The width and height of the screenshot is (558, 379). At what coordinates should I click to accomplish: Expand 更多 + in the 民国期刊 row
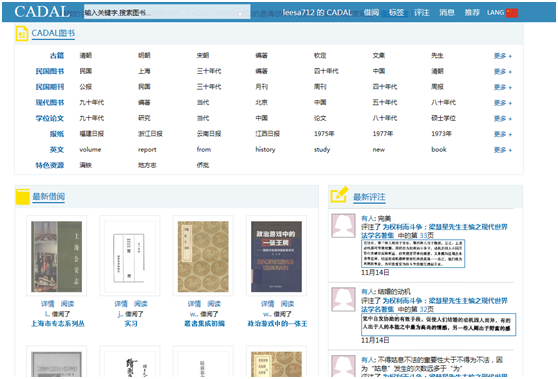(x=503, y=87)
